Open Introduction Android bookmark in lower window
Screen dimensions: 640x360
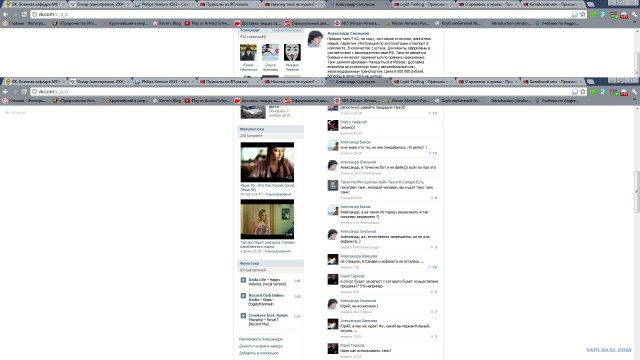(x=510, y=100)
